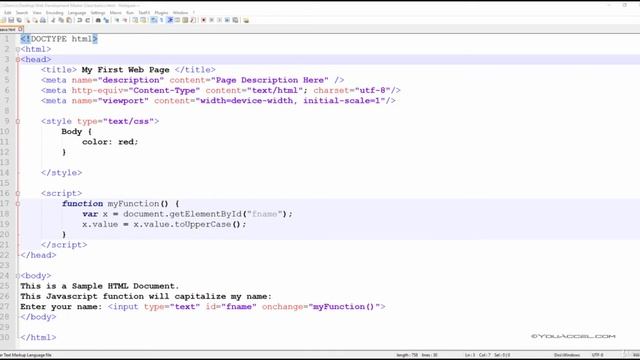Click the Copy toolbar icon
This screenshot has height=360, width=640.
coord(61,20)
